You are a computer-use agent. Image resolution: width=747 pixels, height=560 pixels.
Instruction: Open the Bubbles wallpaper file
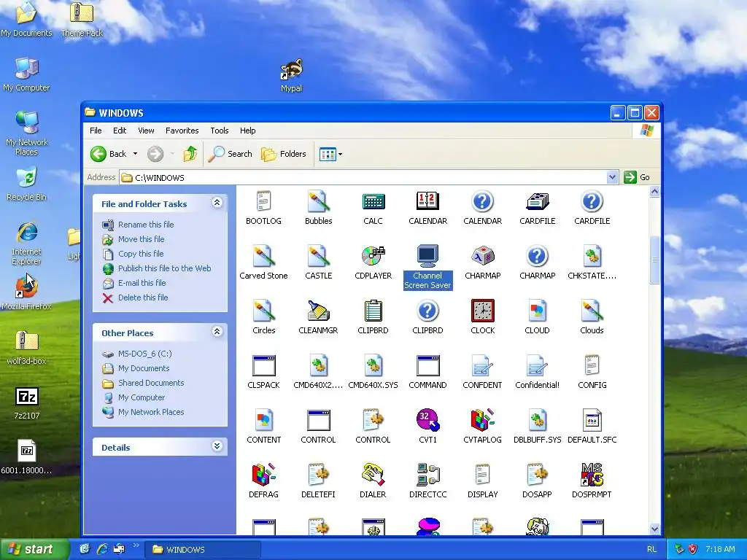[318, 208]
